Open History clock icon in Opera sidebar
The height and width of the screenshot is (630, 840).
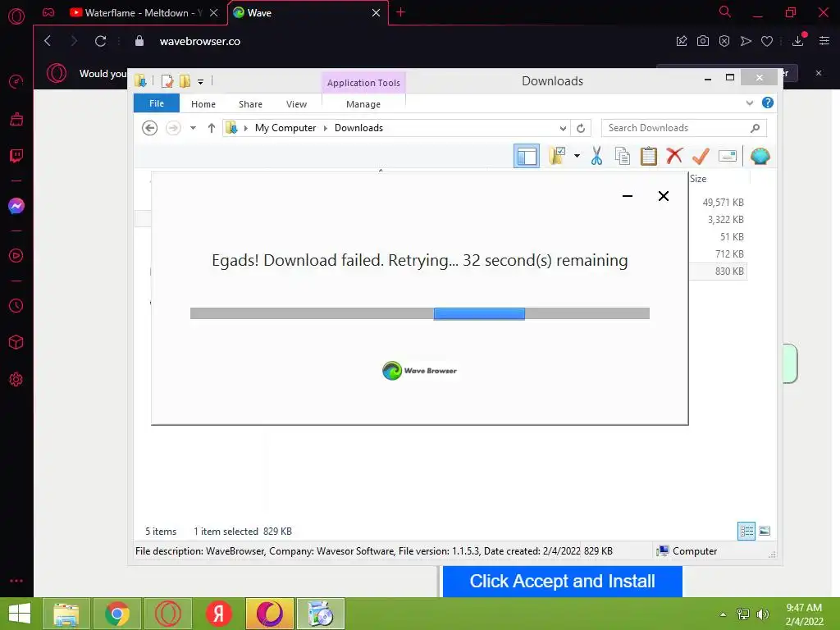pyautogui.click(x=16, y=305)
